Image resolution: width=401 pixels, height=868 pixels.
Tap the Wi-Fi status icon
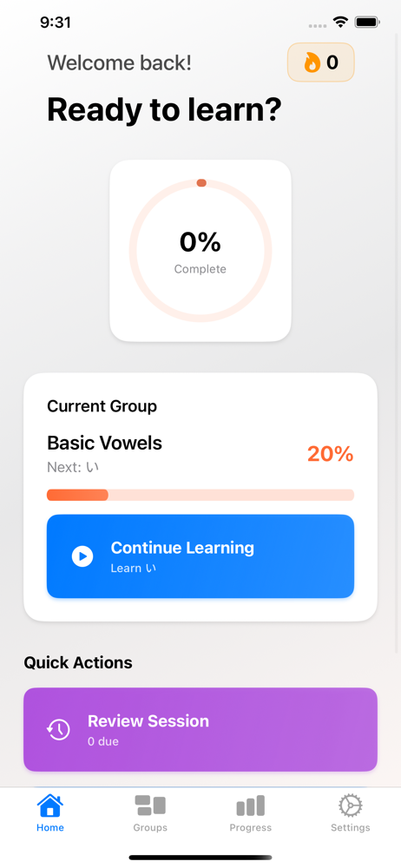pos(340,23)
